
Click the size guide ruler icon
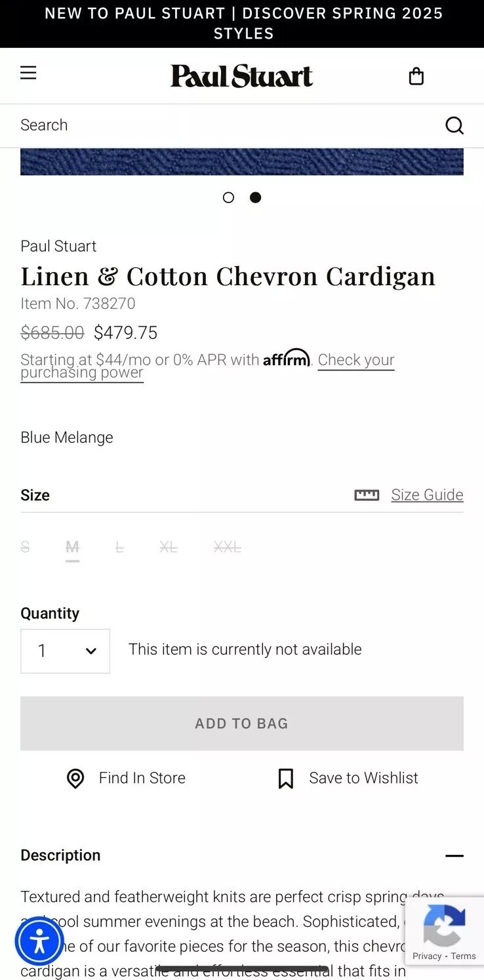coord(367,495)
